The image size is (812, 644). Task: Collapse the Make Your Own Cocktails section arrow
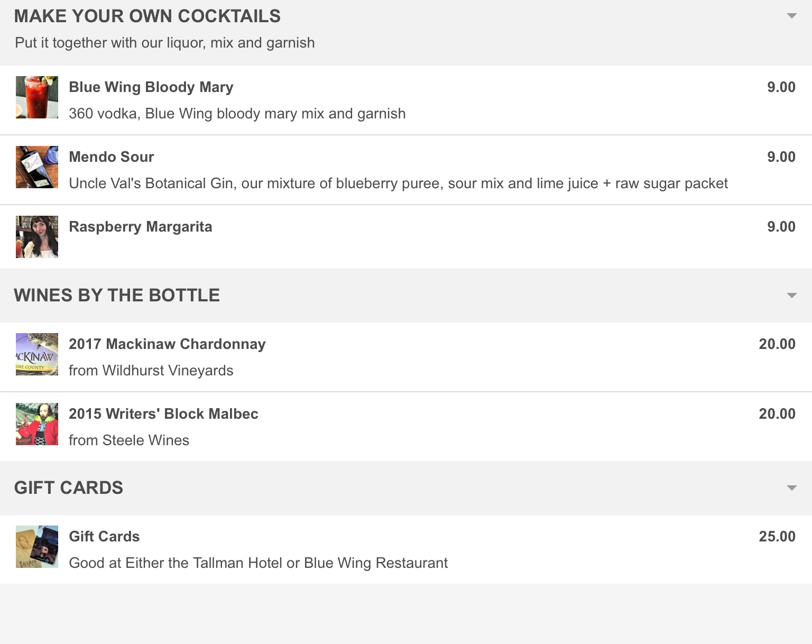[x=791, y=16]
